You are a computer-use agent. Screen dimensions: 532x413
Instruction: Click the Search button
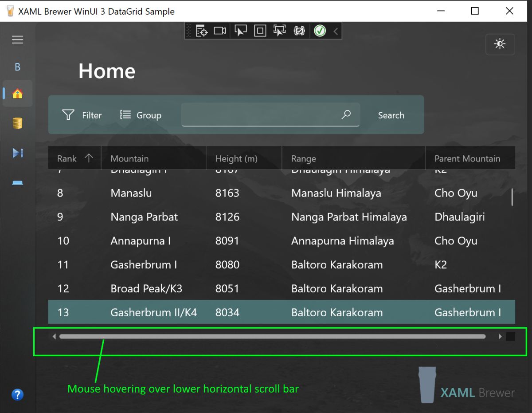[x=391, y=115]
